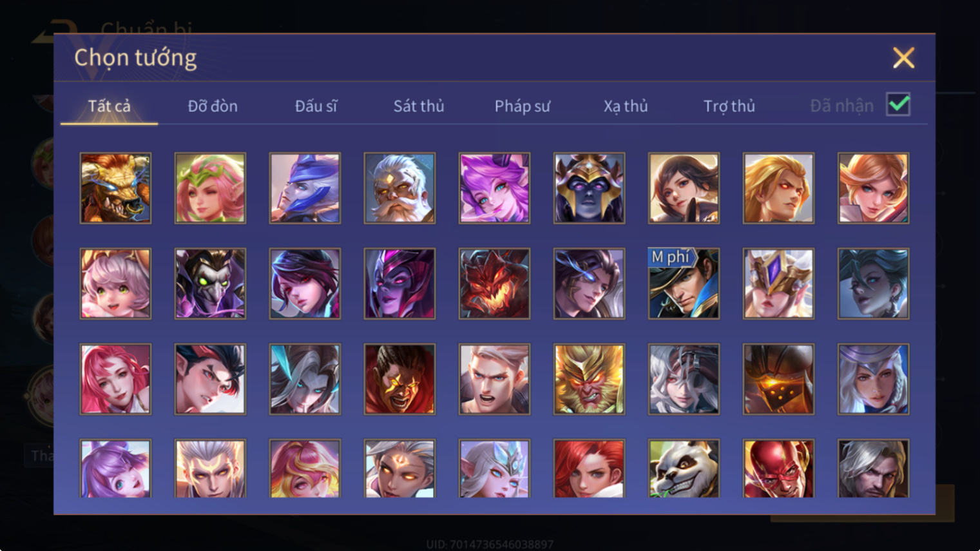This screenshot has width=980, height=551.
Task: Switch to the 'Đỡ đòn' tab
Action: (x=213, y=106)
